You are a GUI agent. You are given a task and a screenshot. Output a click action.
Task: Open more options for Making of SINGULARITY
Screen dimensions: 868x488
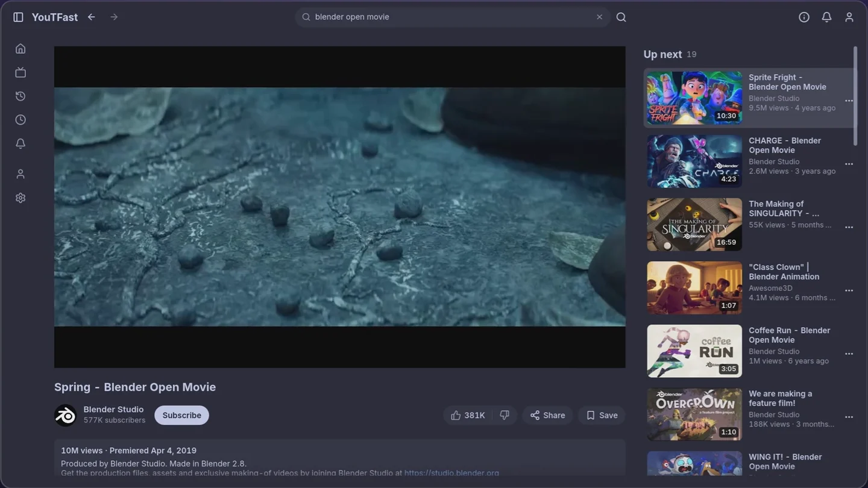click(849, 227)
